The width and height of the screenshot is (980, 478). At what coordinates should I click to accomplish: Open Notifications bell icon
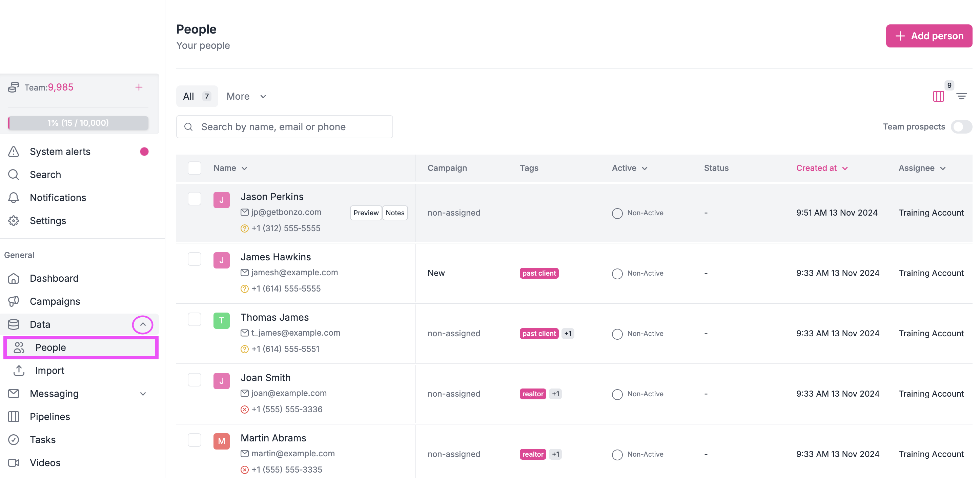coord(14,198)
